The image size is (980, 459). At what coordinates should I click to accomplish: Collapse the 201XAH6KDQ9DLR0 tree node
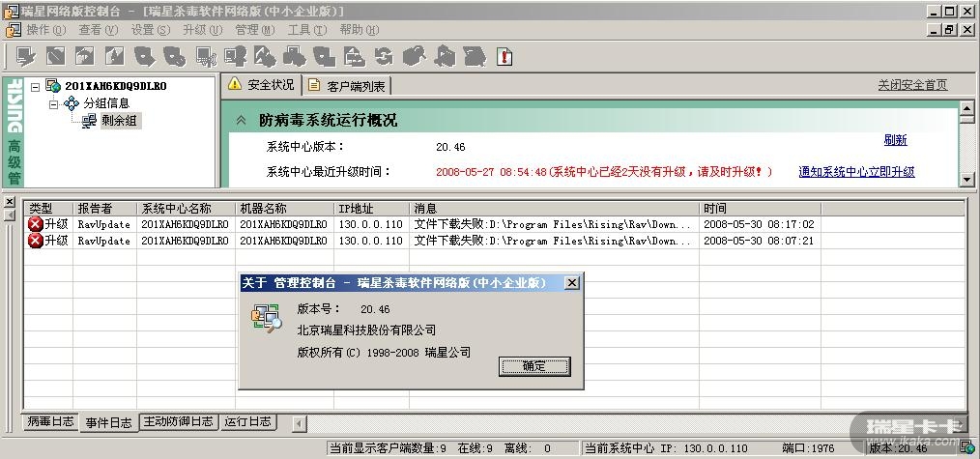[35, 87]
